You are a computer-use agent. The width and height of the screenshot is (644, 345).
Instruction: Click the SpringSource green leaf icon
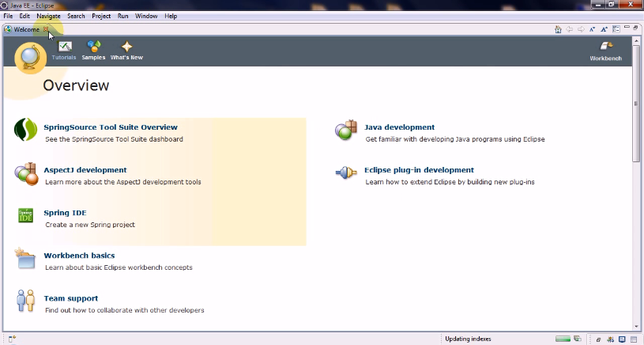[x=25, y=130]
